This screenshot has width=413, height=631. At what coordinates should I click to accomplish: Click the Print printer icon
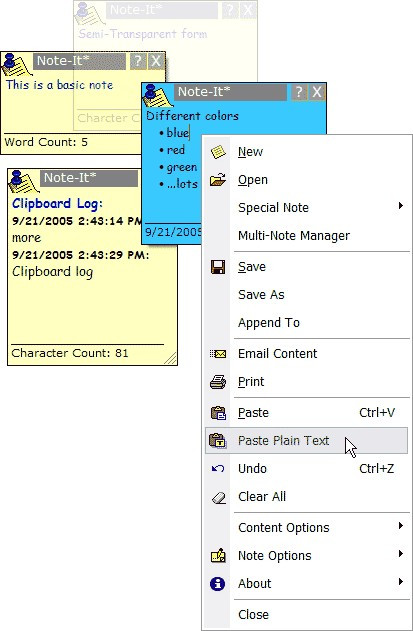(x=218, y=381)
